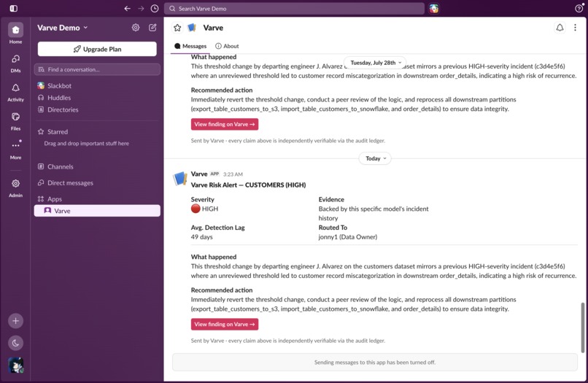The image size is (588, 383).
Task: Click the plus create button
Action: tap(15, 321)
